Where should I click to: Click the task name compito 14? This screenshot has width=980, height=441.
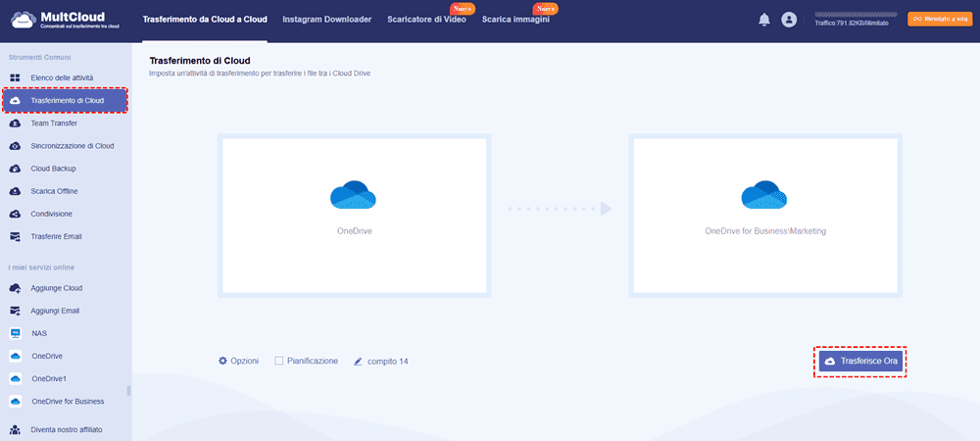point(387,361)
